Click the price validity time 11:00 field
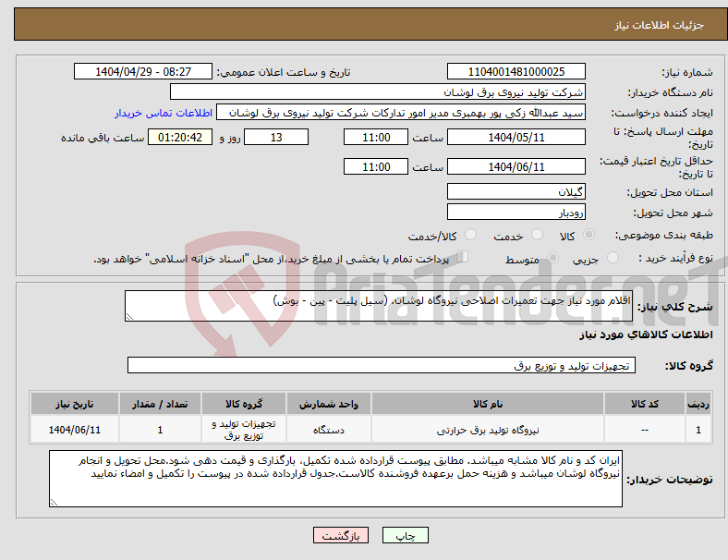Image resolution: width=728 pixels, height=560 pixels. coord(376,166)
